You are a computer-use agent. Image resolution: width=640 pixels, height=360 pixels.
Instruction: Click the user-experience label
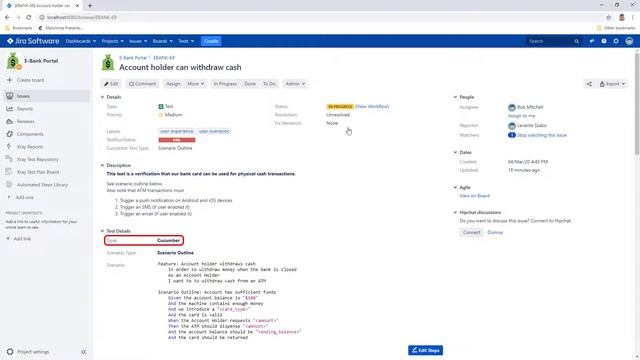pos(176,131)
